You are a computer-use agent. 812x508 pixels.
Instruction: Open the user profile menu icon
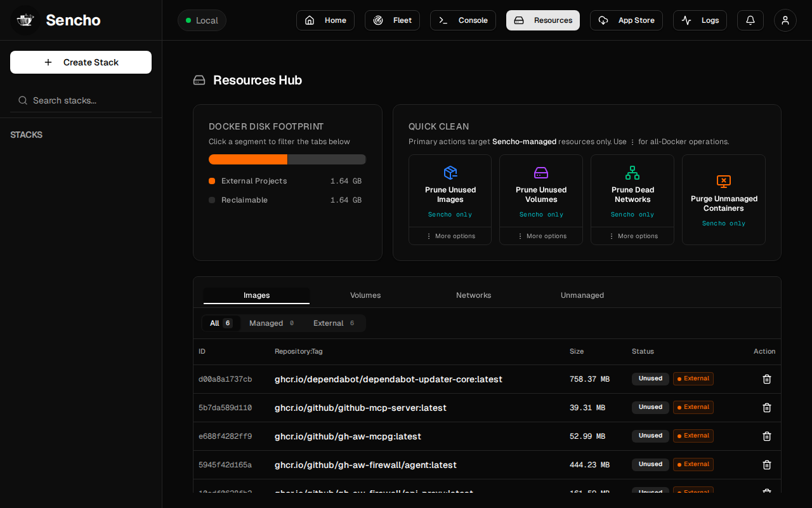[785, 20]
